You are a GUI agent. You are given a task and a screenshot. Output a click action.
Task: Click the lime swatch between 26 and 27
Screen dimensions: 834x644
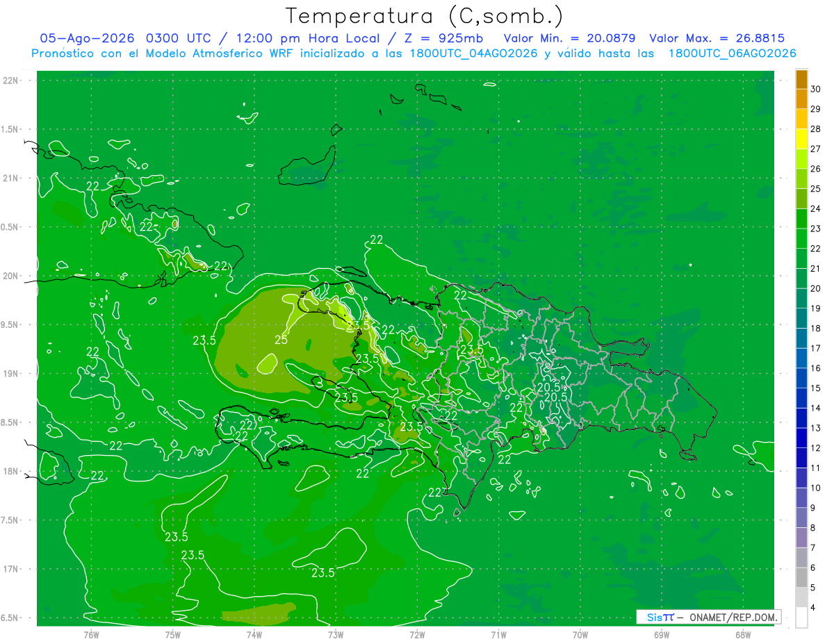801,159
